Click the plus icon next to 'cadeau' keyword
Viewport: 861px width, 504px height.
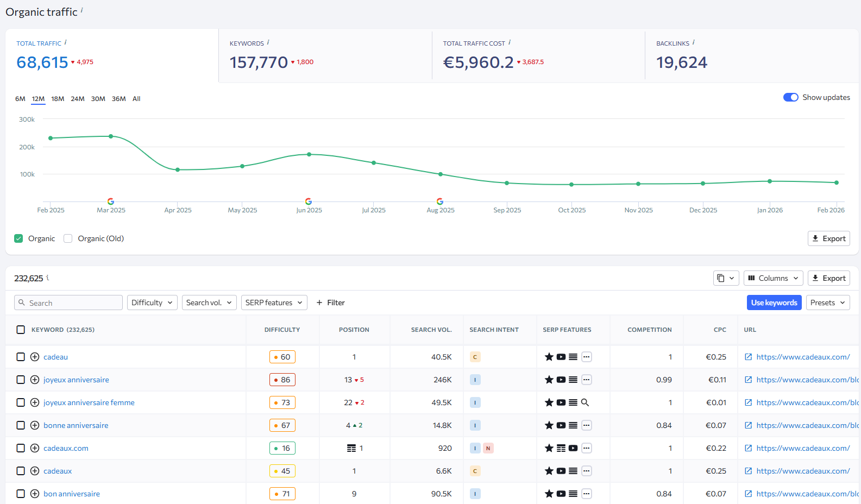tap(35, 357)
